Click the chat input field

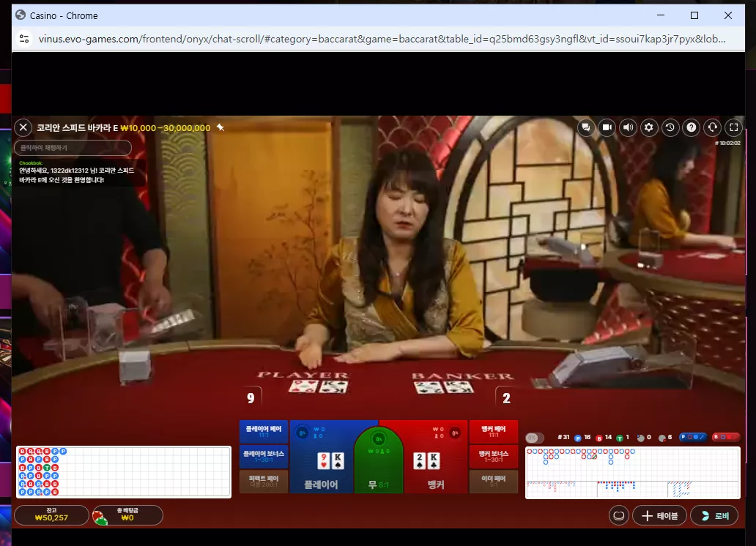point(73,148)
